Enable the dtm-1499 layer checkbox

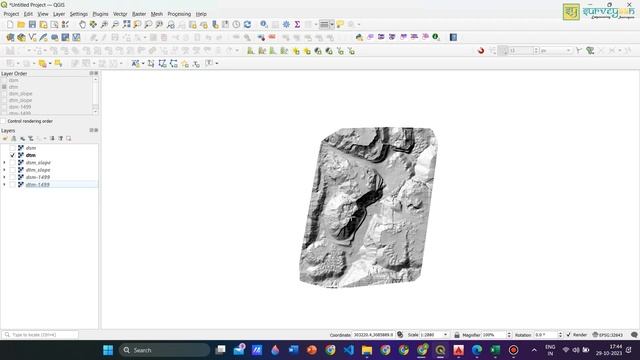pyautogui.click(x=12, y=184)
